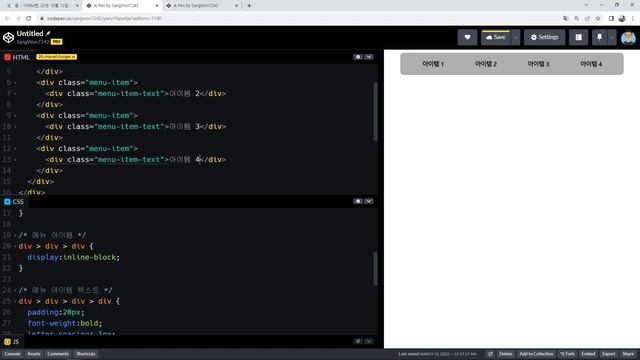The height and width of the screenshot is (360, 640).
Task: Click the CSS editor vertical scrollbar
Action: coord(375,269)
